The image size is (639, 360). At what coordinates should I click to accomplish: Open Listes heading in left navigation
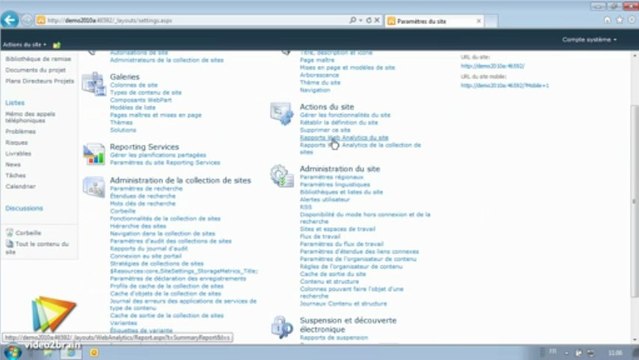pos(15,103)
